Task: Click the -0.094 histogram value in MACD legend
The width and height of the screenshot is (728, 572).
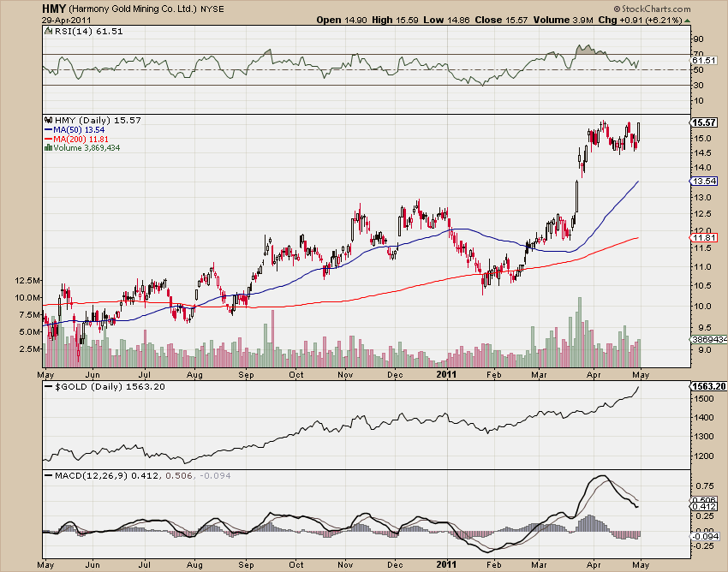Action: click(x=214, y=476)
